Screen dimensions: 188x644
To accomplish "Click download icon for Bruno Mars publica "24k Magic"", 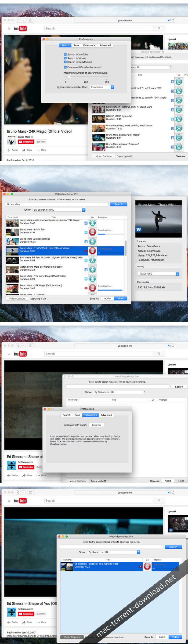I will 179,138.
